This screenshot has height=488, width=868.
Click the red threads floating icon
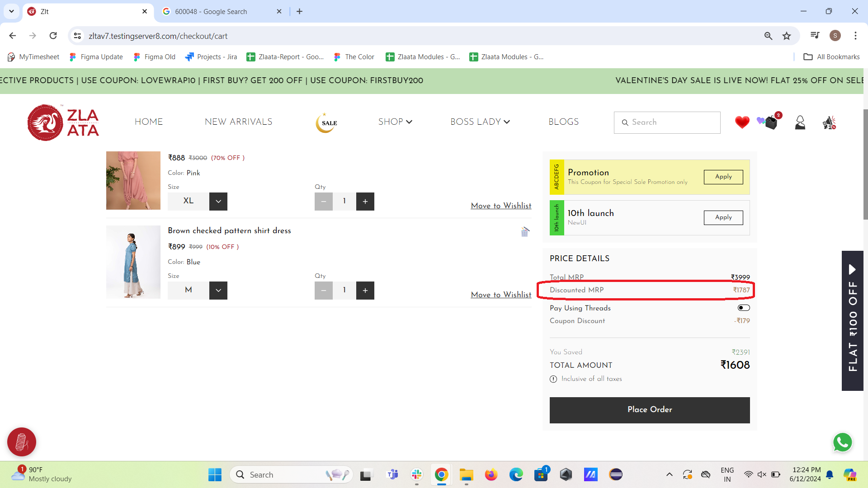[21, 442]
